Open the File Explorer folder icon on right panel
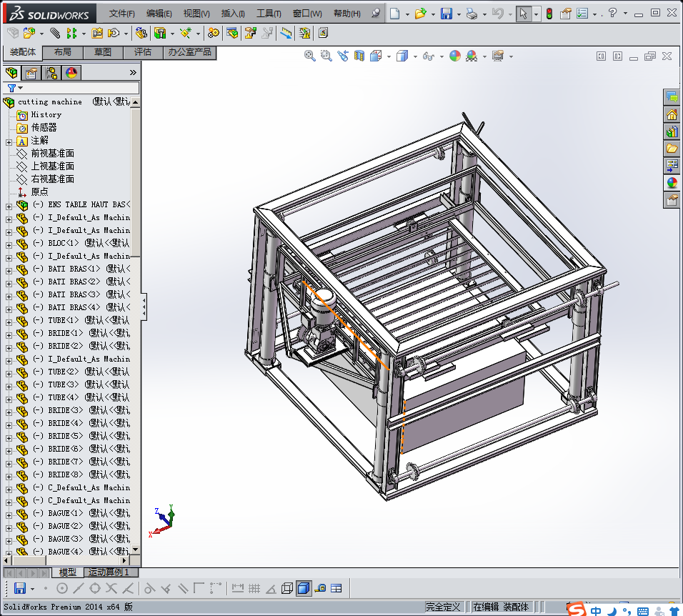The image size is (683, 616). pyautogui.click(x=672, y=149)
